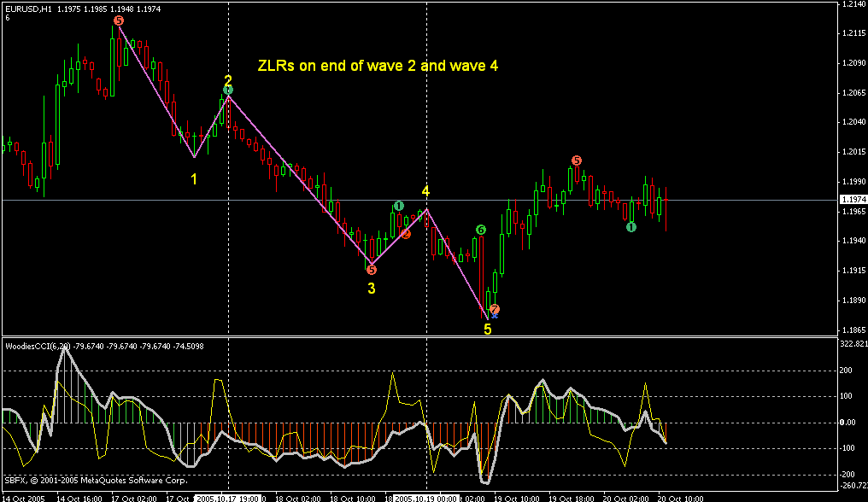Click the green 1 marker near 20 Oct
Viewport: 868px width, 502px height.
click(x=630, y=227)
